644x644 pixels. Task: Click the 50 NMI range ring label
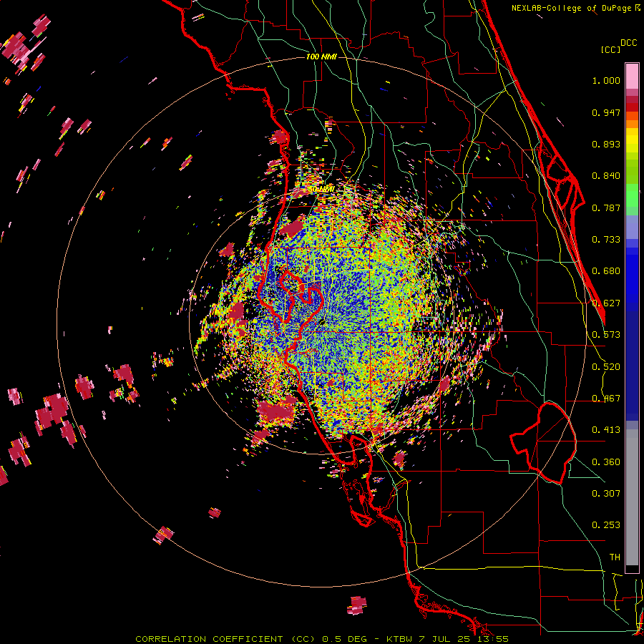321,190
